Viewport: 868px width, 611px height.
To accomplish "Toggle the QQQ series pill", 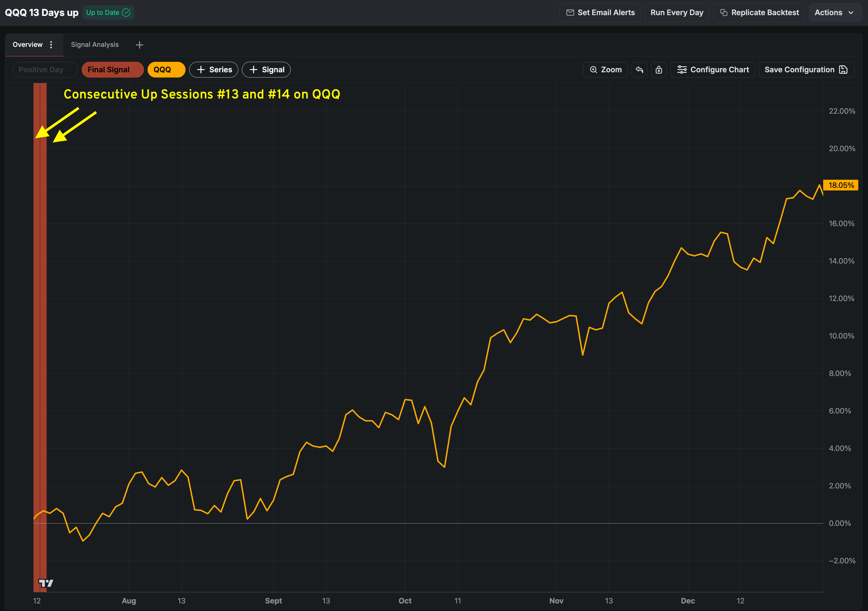I will point(166,69).
